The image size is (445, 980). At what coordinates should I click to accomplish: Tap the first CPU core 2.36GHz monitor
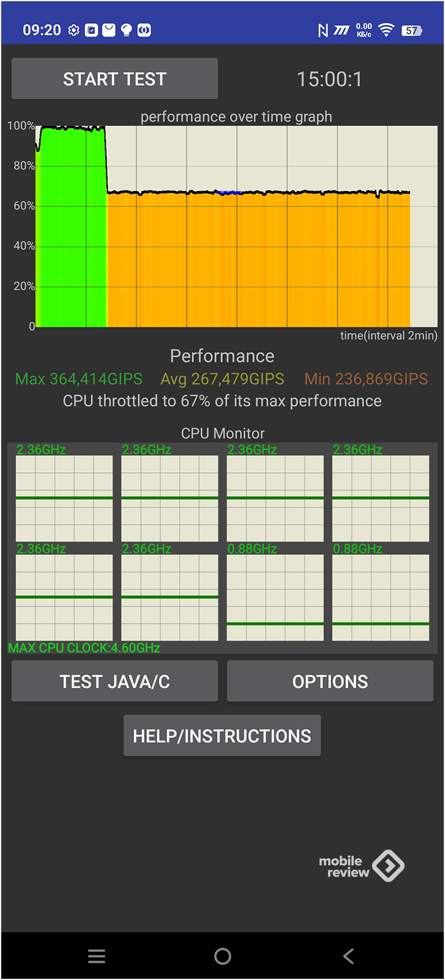64,497
